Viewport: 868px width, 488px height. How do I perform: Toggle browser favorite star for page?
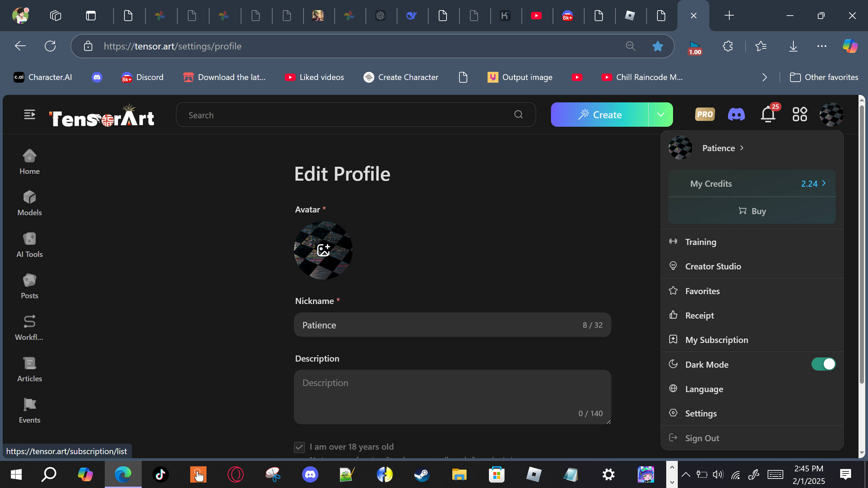click(x=657, y=46)
